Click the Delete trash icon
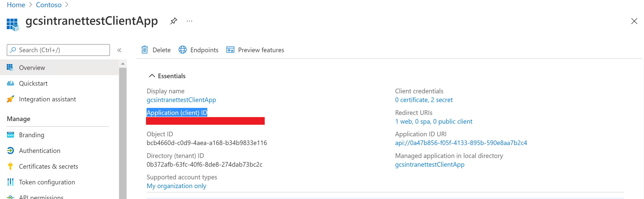The width and height of the screenshot is (644, 199). pyautogui.click(x=144, y=50)
